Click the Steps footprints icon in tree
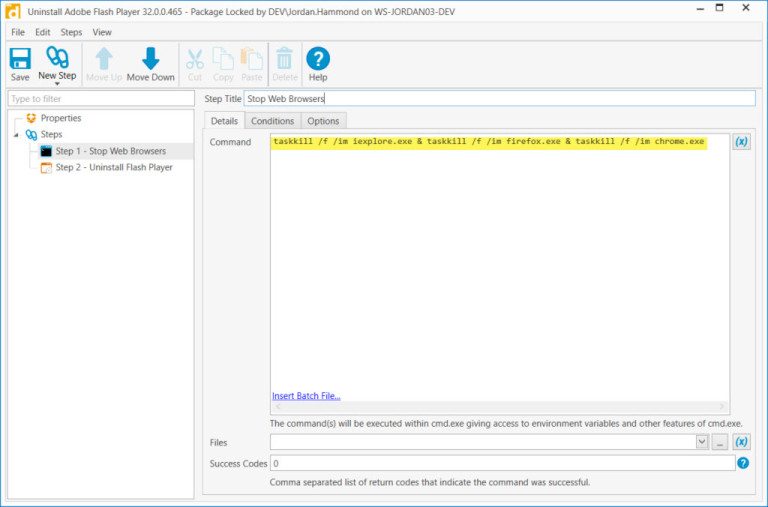768x507 pixels. [x=31, y=135]
